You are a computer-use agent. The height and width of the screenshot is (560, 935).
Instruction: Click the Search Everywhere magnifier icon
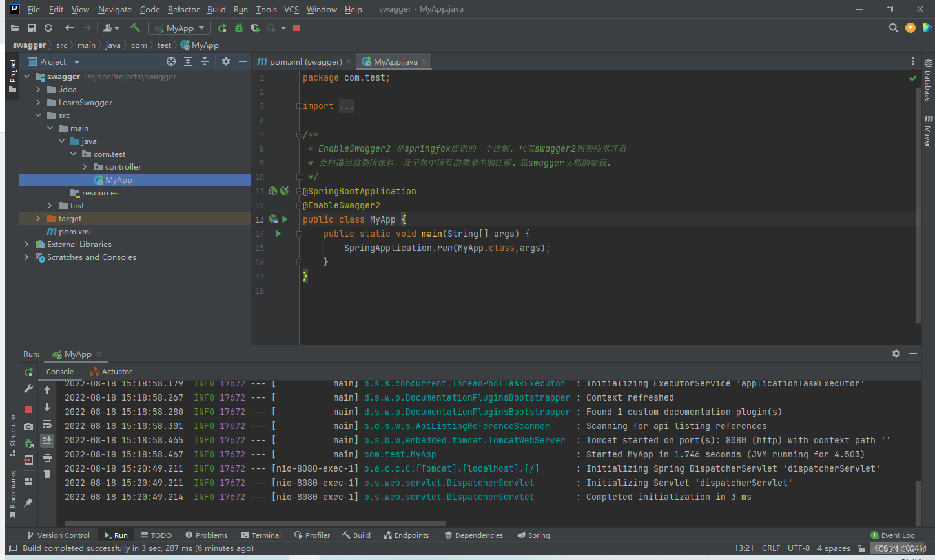point(894,28)
